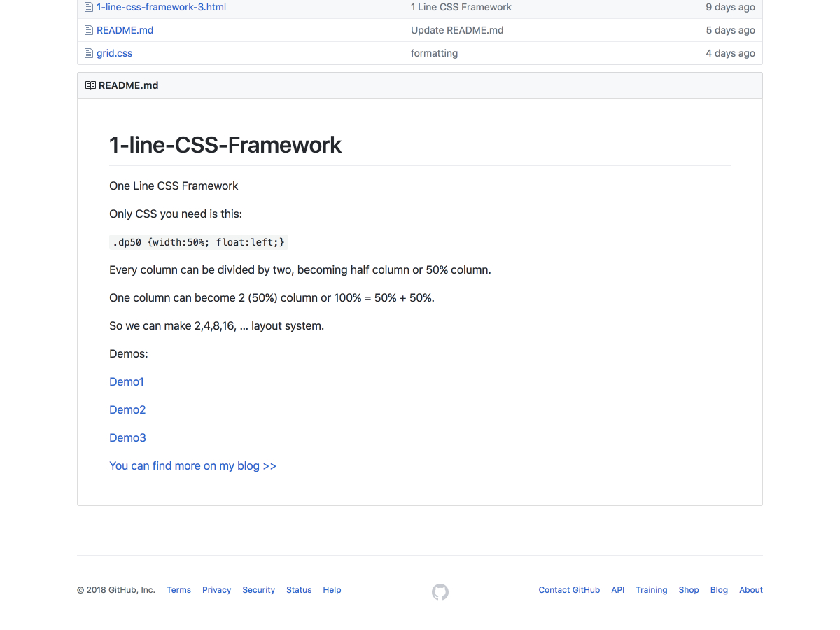Open the Security link in the footer
The image size is (840, 630).
[x=258, y=590]
